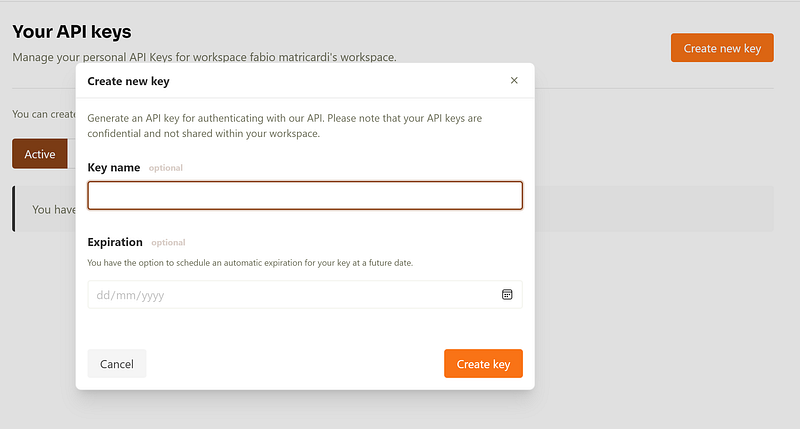800x429 pixels.
Task: Click the page's Create new key button
Action: (x=722, y=48)
